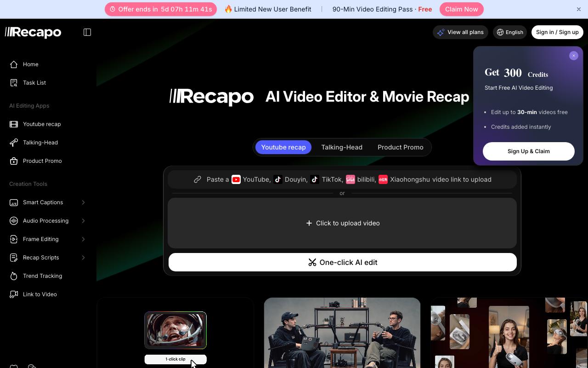This screenshot has width=588, height=368.
Task: Click Claim Now in the banner
Action: click(462, 9)
